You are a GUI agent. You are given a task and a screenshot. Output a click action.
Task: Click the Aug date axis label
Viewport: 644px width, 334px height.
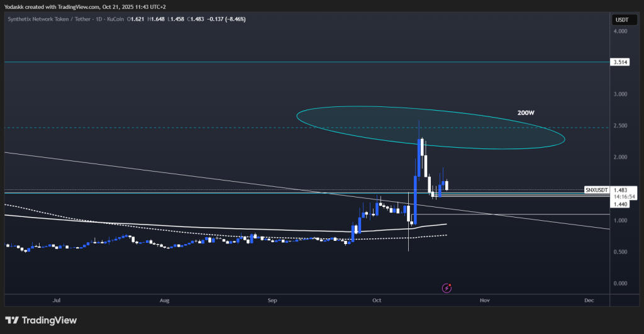164,300
